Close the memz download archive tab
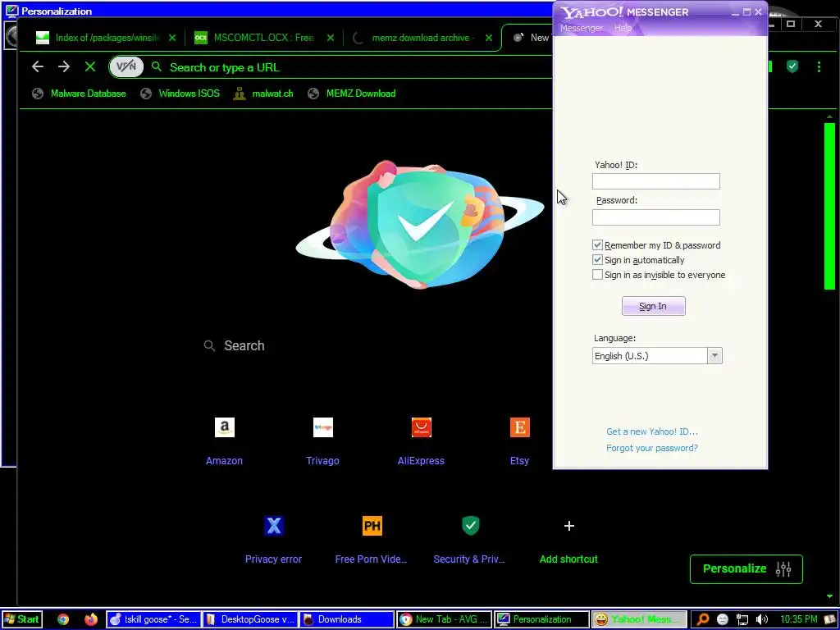The image size is (840, 630). pyautogui.click(x=489, y=38)
